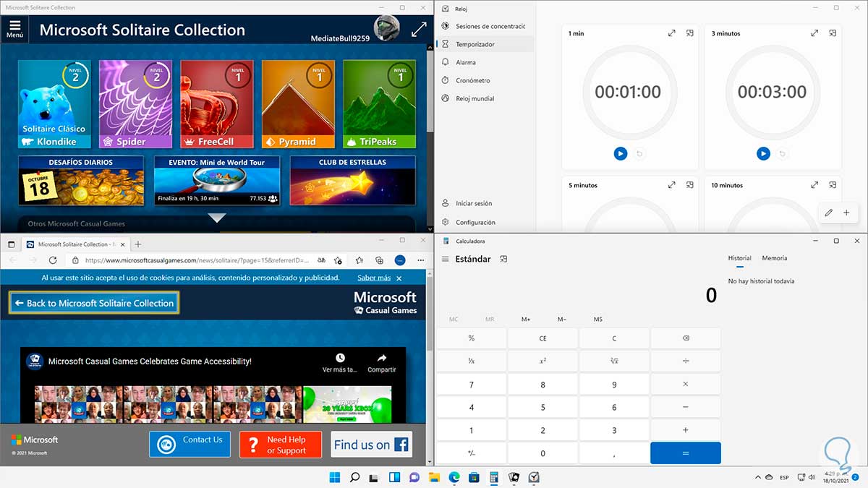Click the square root key
The image size is (868, 488).
(614, 361)
